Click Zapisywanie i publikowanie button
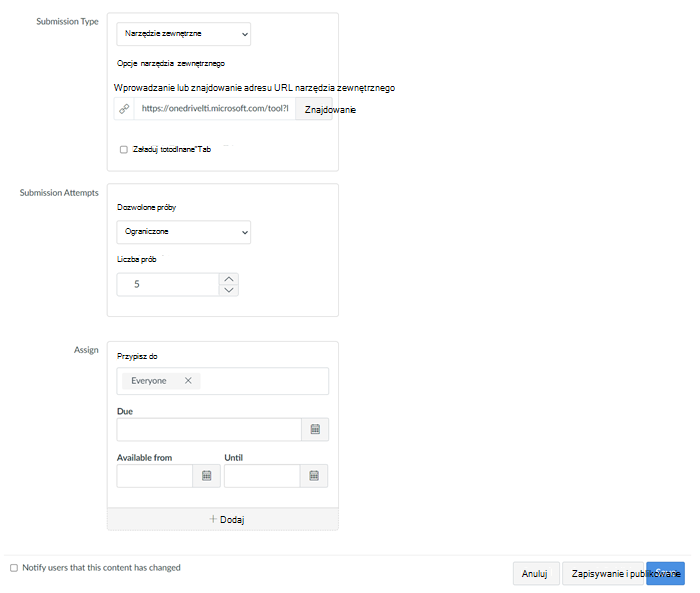 coord(604,574)
